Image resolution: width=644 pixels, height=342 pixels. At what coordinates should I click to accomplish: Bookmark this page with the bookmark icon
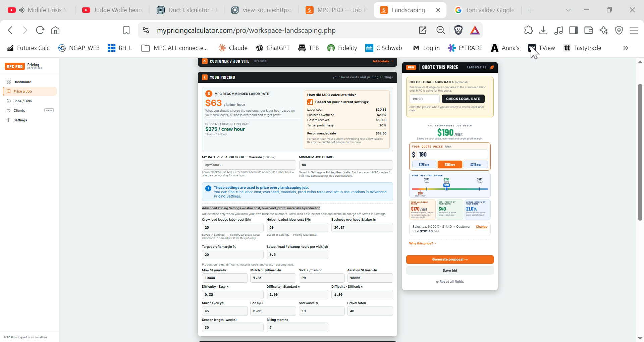click(x=126, y=30)
